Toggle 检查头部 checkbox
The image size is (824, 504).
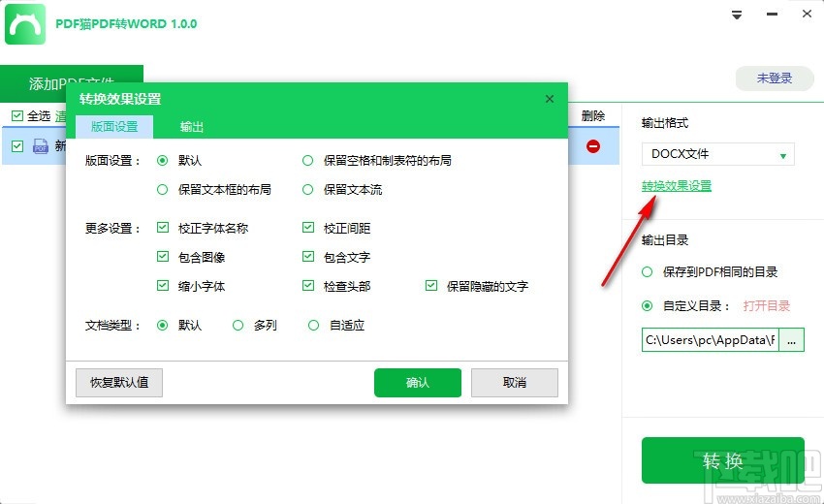308,285
